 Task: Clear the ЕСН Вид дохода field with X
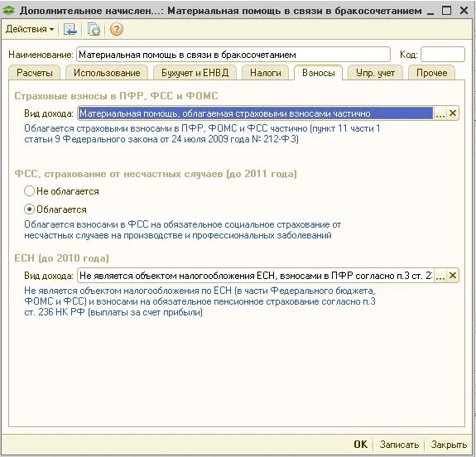[452, 276]
